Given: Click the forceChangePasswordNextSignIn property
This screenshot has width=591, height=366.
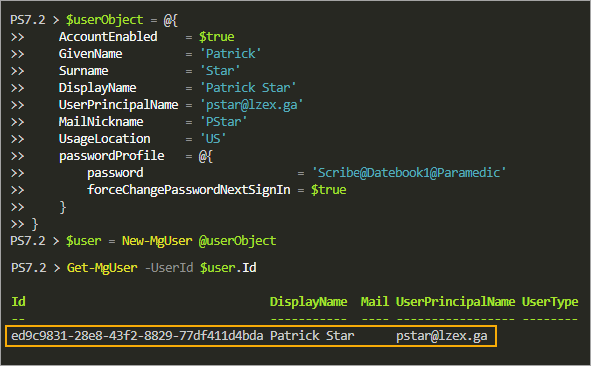Looking at the screenshot, I should (189, 190).
